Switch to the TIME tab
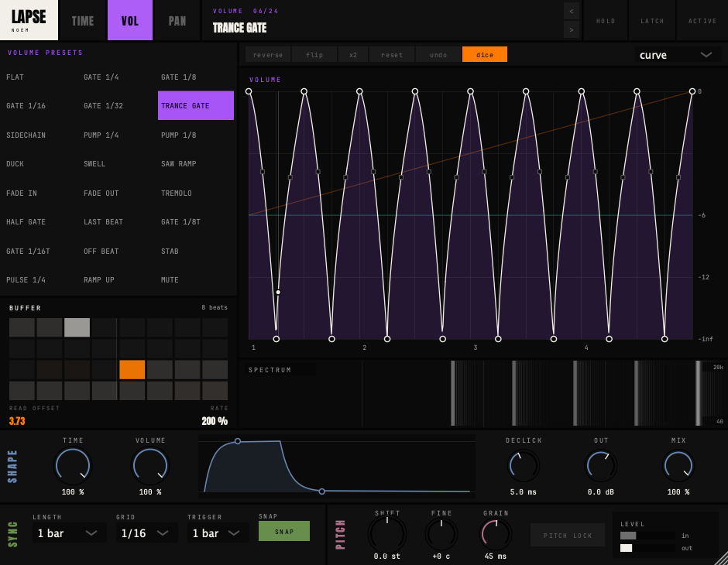The image size is (728, 565). point(83,20)
